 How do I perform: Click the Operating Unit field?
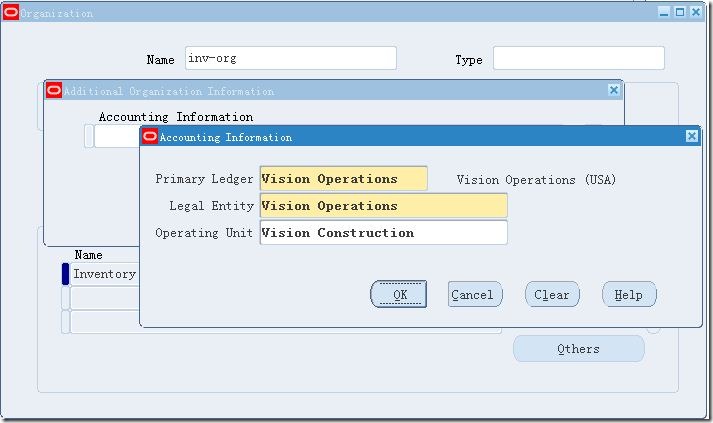click(384, 232)
